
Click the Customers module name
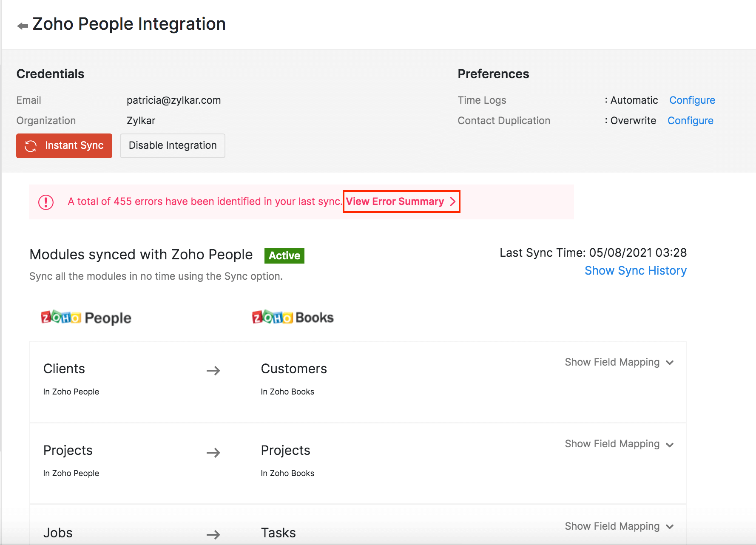pos(293,369)
